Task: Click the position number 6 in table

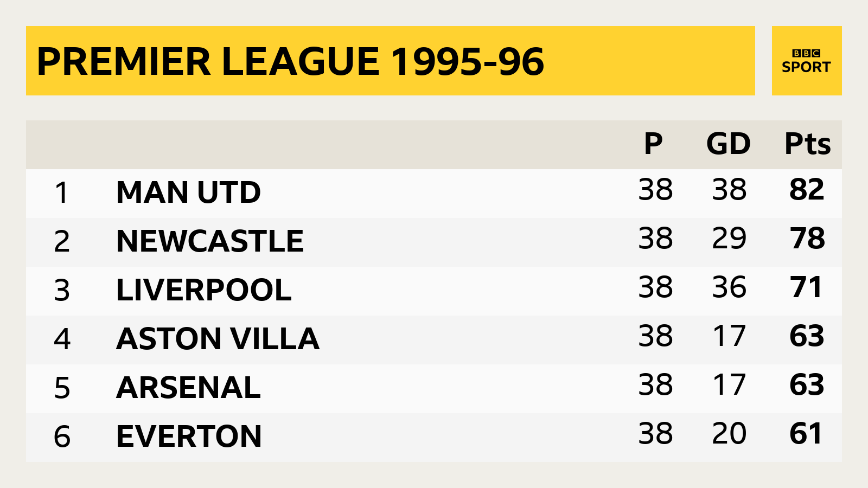Action: coord(62,436)
